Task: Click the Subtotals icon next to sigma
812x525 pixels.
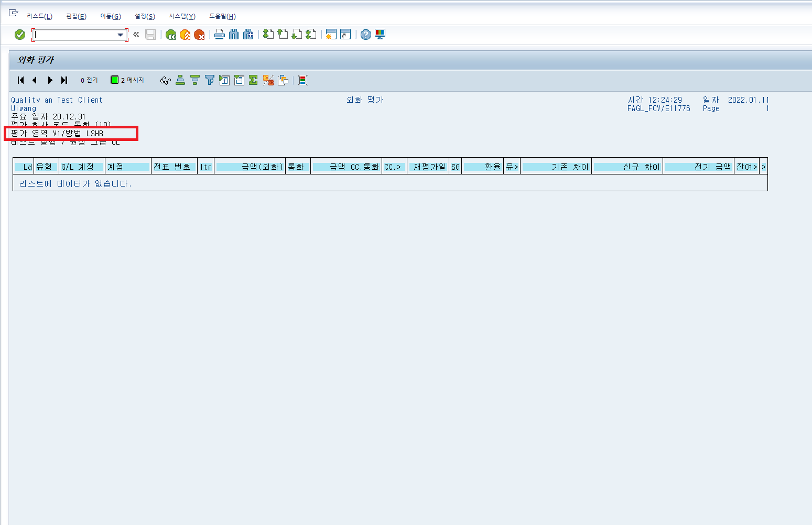Action: coord(268,80)
